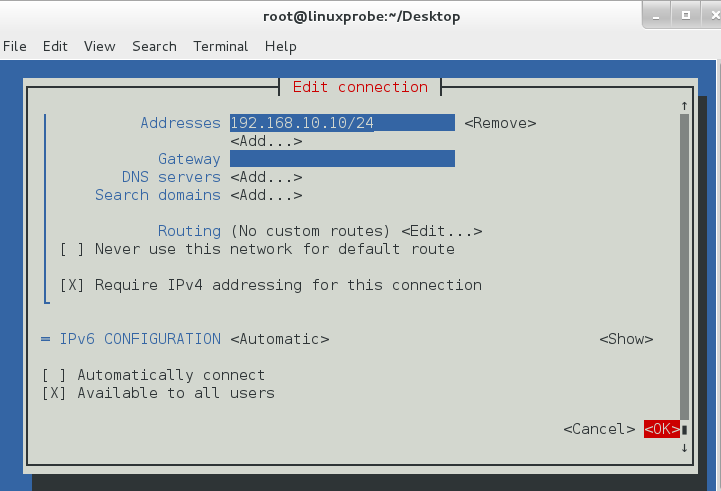Expand IPv6 settings with <Show>
The width and height of the screenshot is (721, 491).
coord(626,339)
